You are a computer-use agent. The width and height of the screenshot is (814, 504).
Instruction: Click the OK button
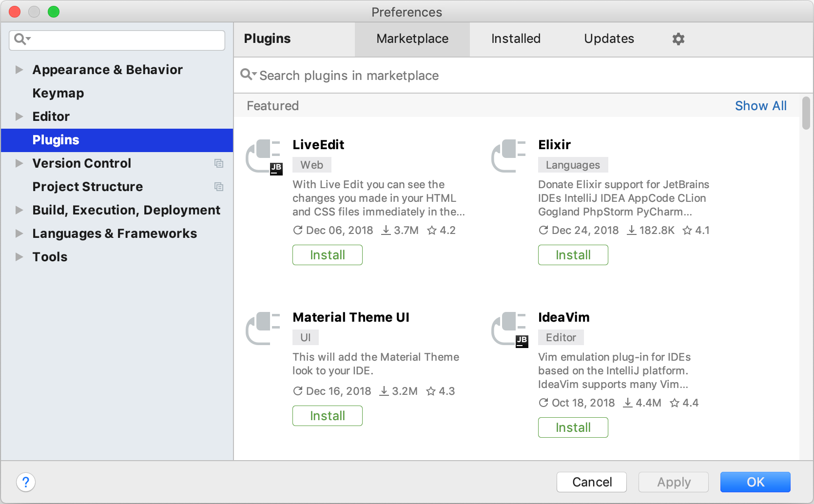pos(756,482)
